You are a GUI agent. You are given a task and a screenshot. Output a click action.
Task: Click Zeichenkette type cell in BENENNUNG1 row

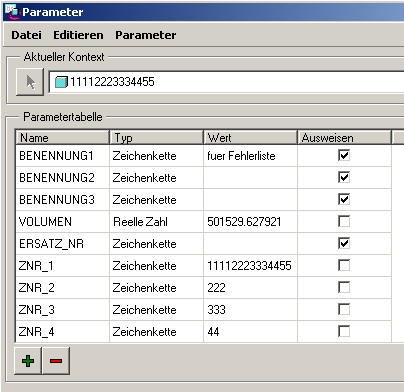(156, 156)
